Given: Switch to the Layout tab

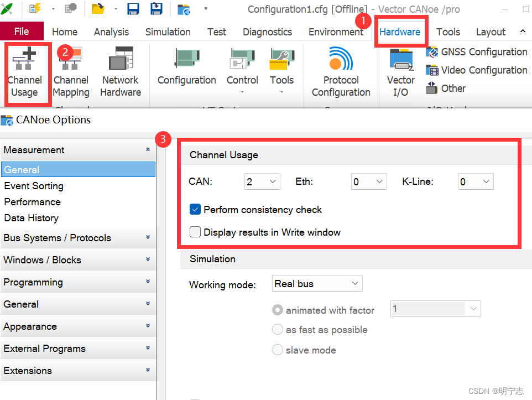Looking at the screenshot, I should click(x=491, y=32).
